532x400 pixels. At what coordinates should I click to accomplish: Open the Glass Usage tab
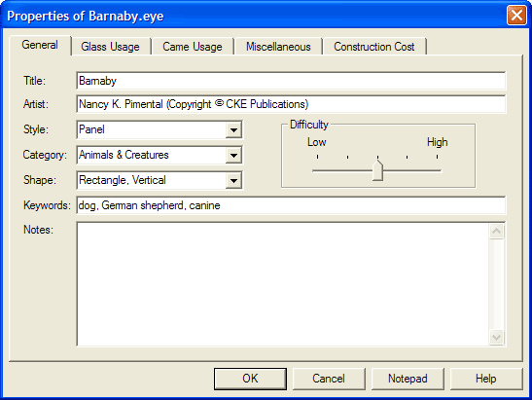tap(110, 47)
